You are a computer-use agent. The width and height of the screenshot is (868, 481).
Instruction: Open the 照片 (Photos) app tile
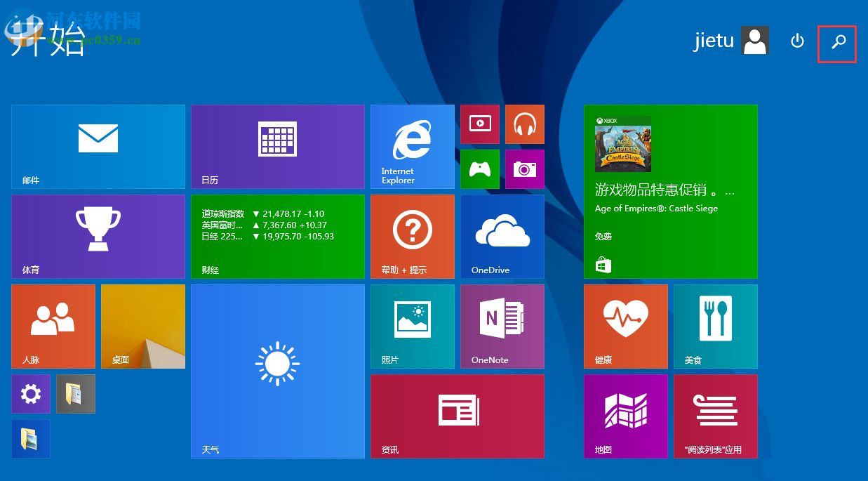[412, 326]
